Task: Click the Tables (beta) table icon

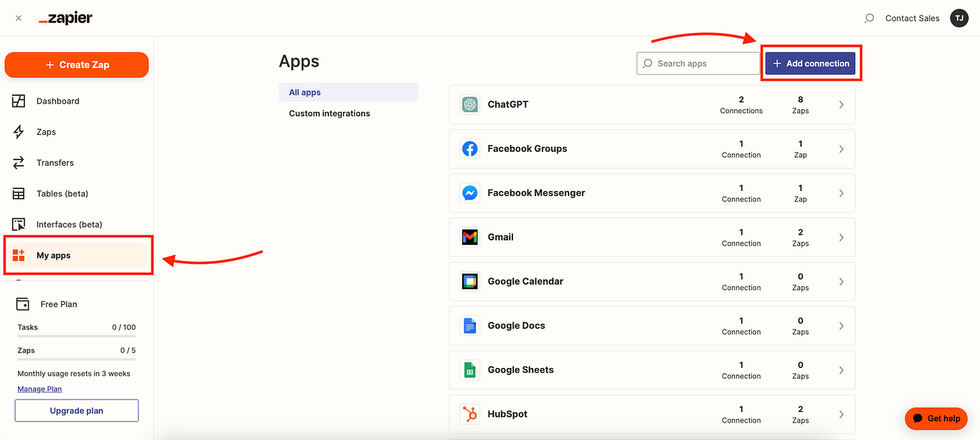Action: (19, 193)
